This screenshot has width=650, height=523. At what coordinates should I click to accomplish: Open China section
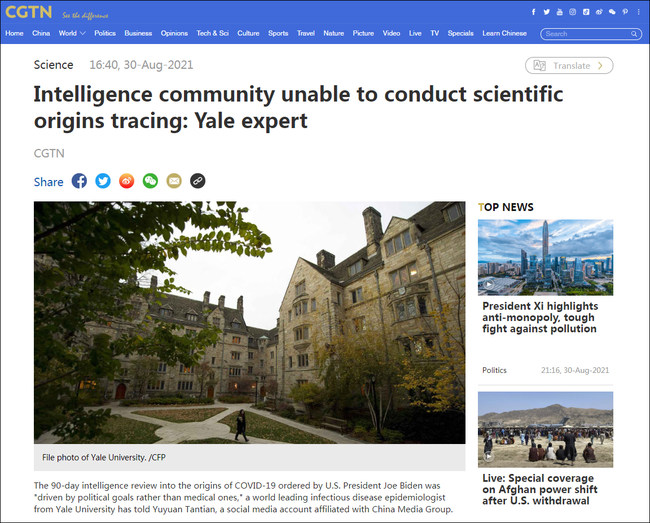(x=41, y=33)
